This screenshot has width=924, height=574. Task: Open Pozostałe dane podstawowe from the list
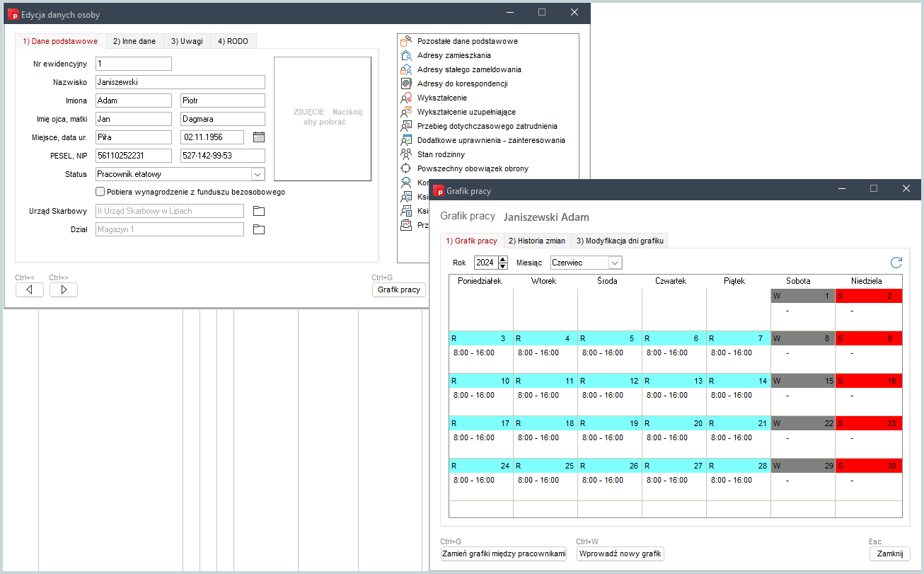[x=468, y=41]
